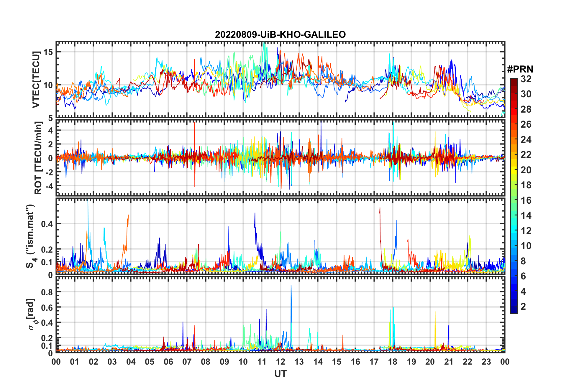Click the PRN 10 colorbar tick
This screenshot has width=561, height=392.
(526, 246)
